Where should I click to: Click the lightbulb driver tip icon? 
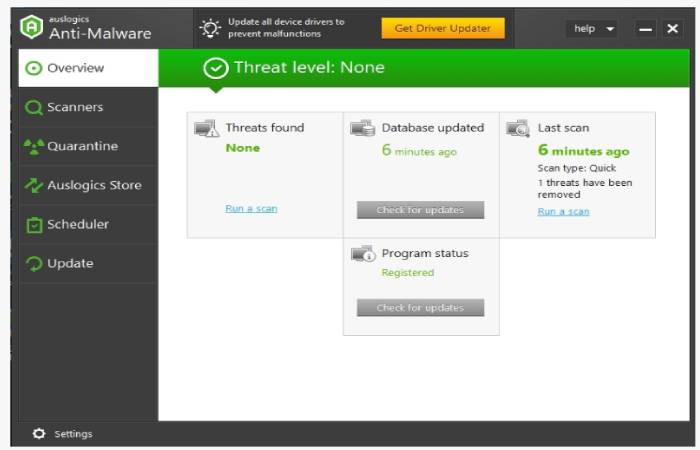(x=210, y=28)
